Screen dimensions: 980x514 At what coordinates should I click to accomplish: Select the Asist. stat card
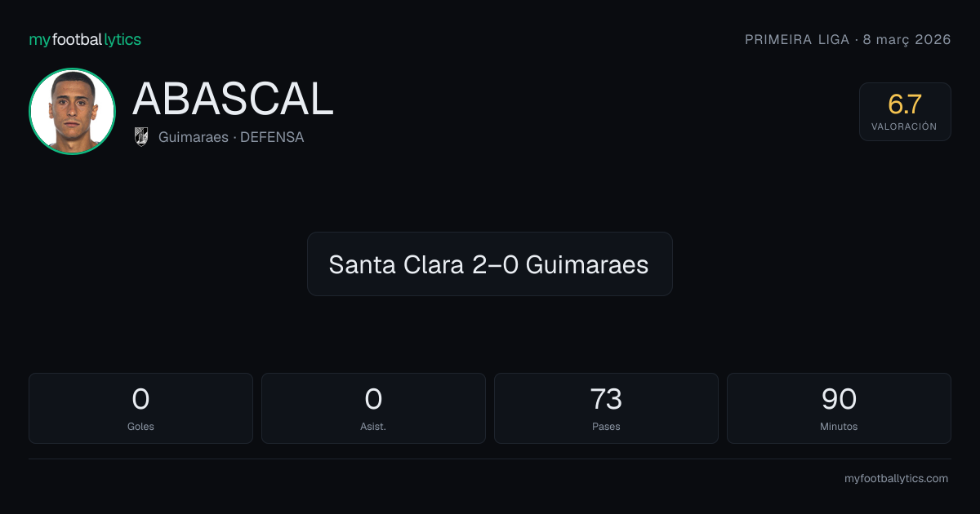pos(373,408)
